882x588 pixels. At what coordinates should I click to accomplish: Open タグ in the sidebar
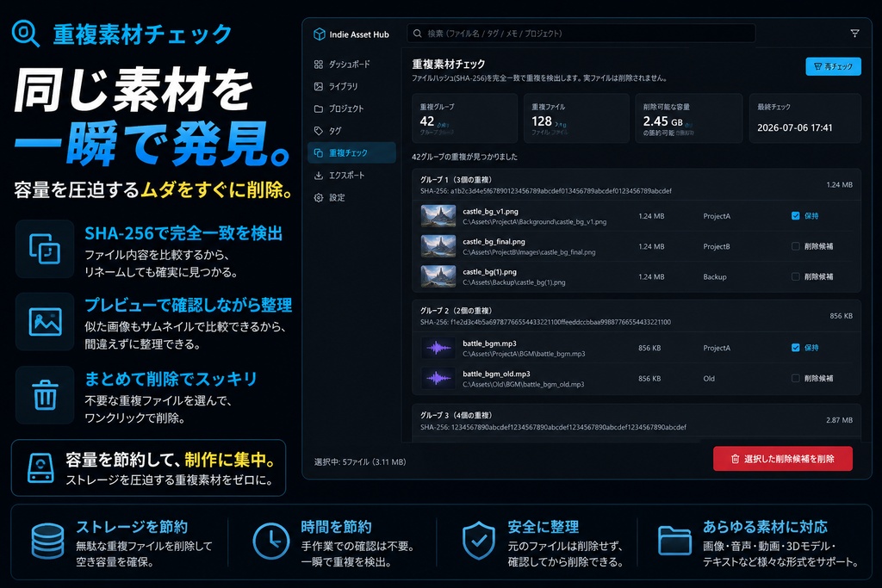coord(351,131)
